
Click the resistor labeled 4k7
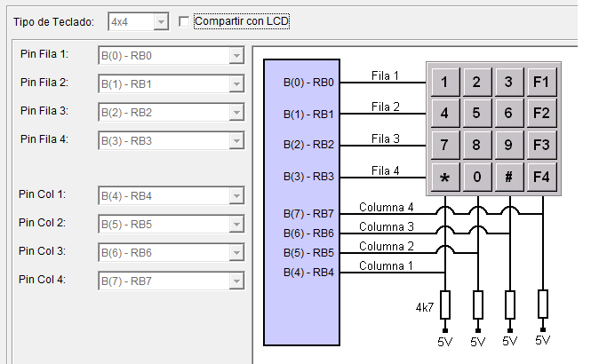[445, 305]
